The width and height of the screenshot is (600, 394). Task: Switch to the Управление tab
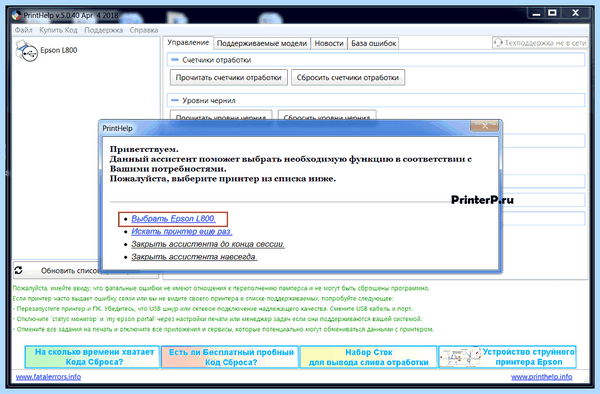click(x=188, y=42)
